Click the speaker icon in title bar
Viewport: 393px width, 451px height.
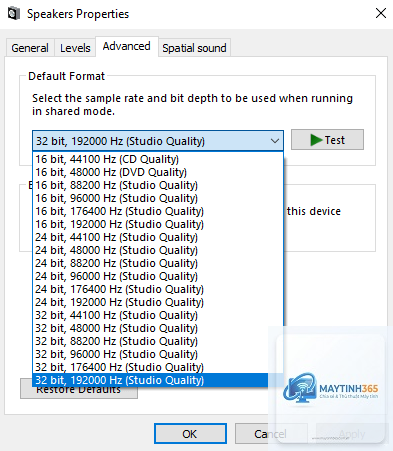13,13
